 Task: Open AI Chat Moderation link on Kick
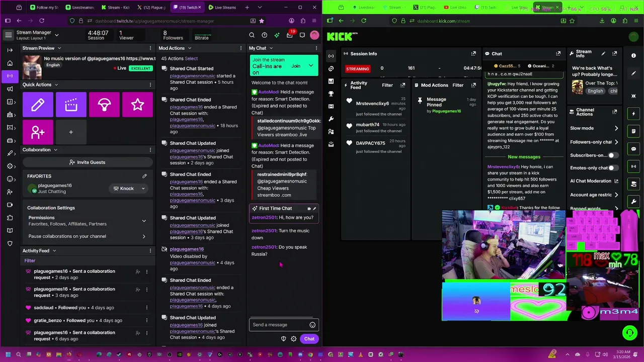click(x=594, y=181)
